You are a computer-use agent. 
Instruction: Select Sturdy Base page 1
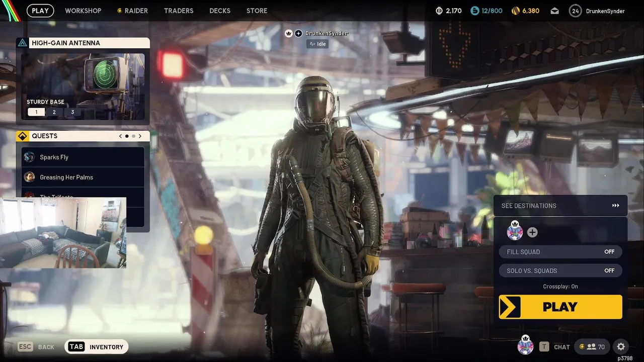tap(36, 112)
